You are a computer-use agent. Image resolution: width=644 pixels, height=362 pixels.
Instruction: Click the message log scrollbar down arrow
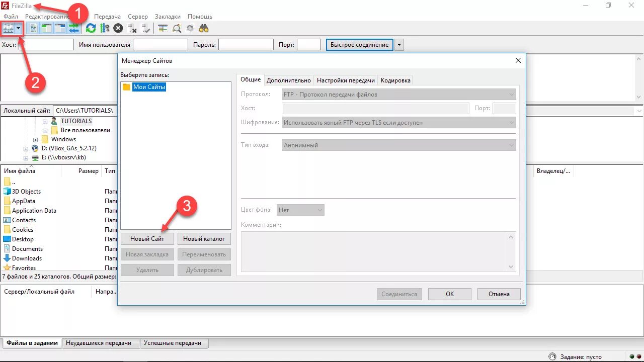pos(639,97)
